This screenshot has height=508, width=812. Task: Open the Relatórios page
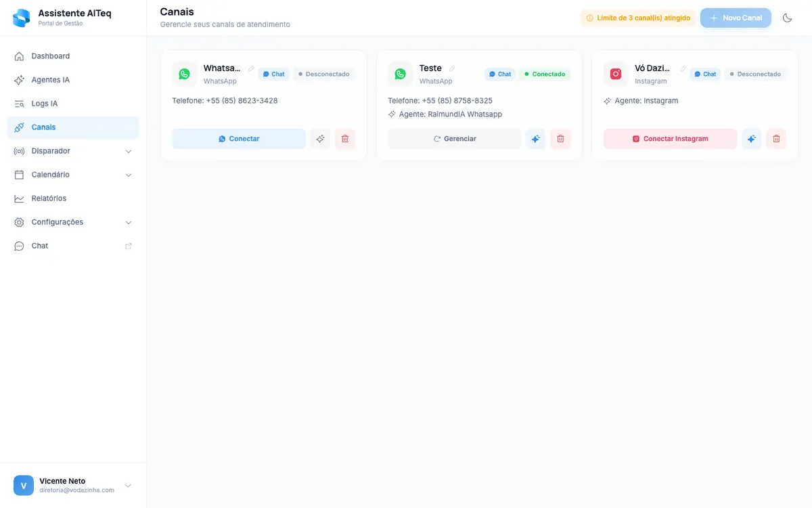tap(73, 198)
